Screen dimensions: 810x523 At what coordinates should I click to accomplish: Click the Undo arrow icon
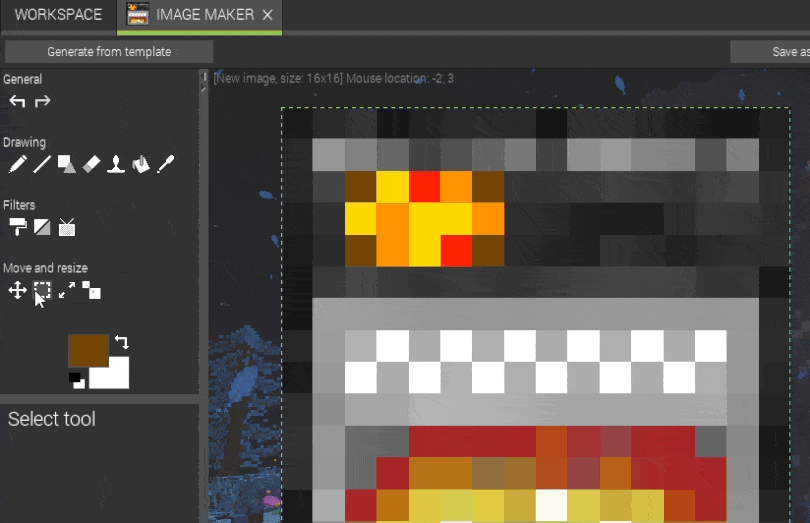coord(17,101)
